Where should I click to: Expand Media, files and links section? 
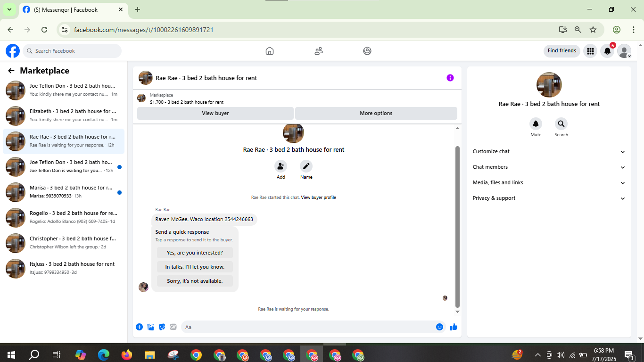549,183
